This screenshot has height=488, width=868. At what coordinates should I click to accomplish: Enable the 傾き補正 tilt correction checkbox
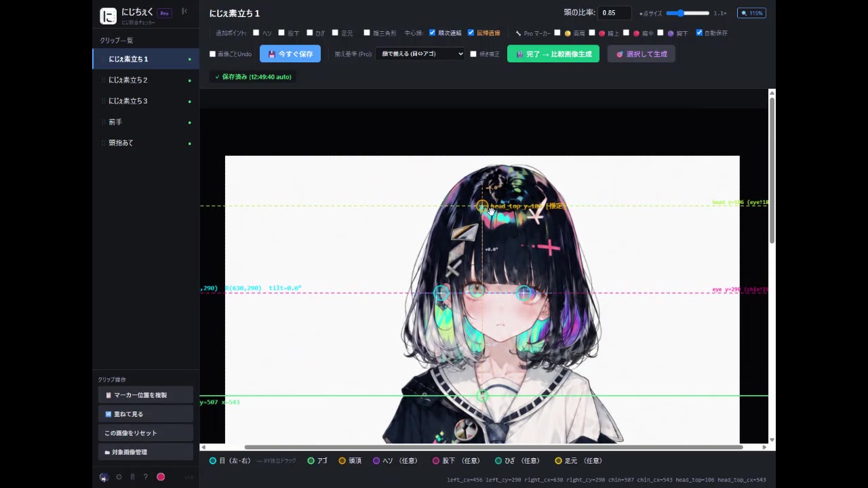473,54
